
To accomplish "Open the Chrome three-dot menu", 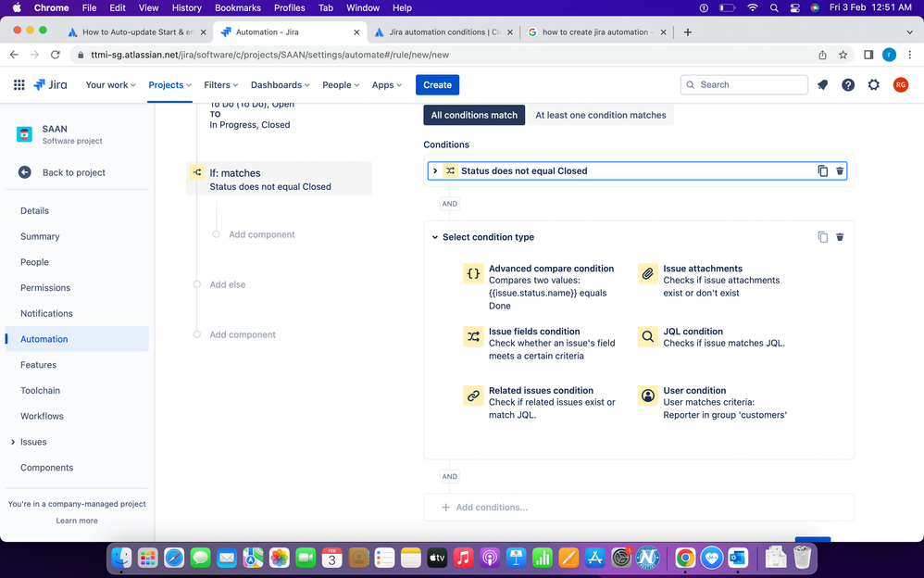I will (910, 55).
